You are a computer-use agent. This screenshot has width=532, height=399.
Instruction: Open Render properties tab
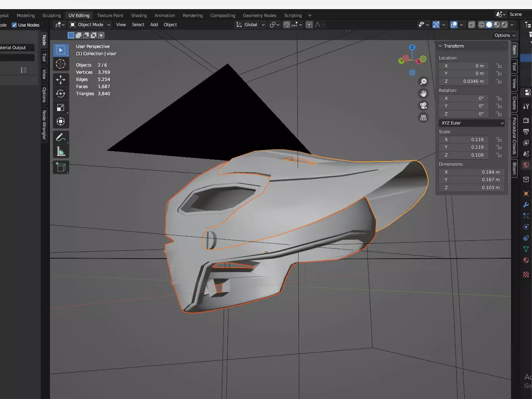(526, 121)
